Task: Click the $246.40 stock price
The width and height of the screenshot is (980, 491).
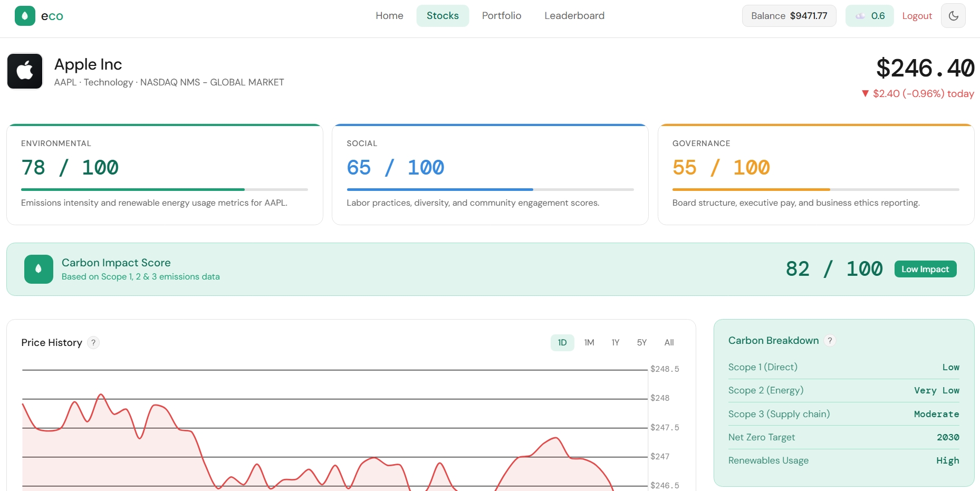Action: point(925,68)
